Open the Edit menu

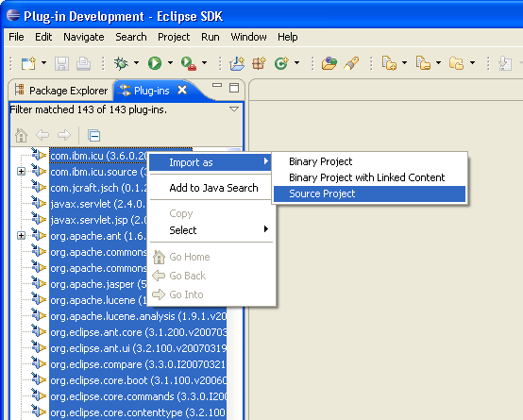pyautogui.click(x=43, y=37)
